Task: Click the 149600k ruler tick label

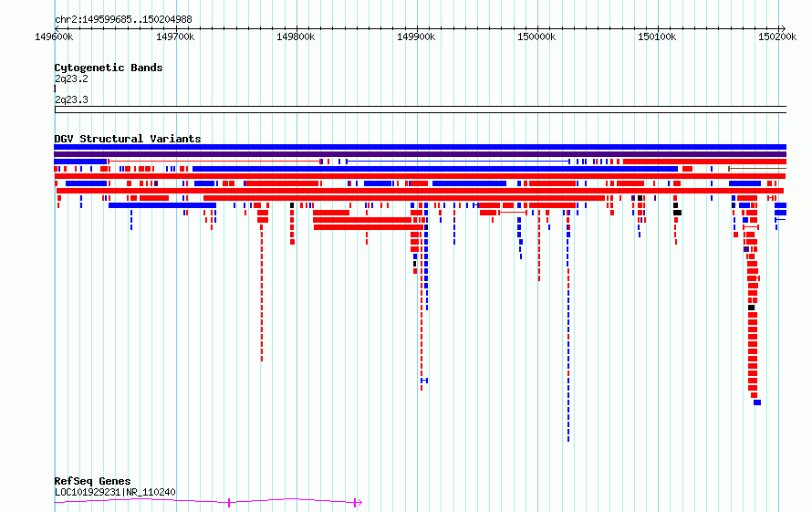Action: (x=54, y=37)
